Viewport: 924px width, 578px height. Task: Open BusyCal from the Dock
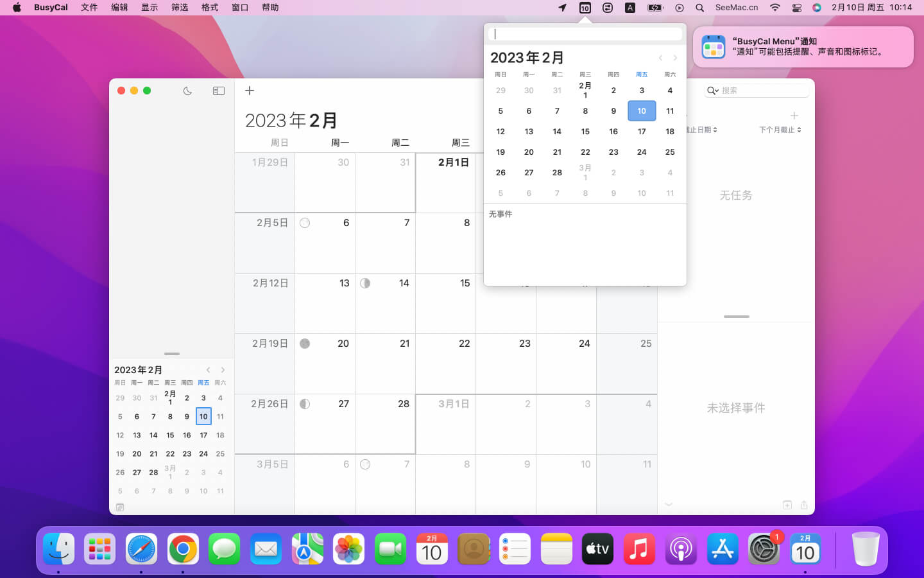point(805,549)
